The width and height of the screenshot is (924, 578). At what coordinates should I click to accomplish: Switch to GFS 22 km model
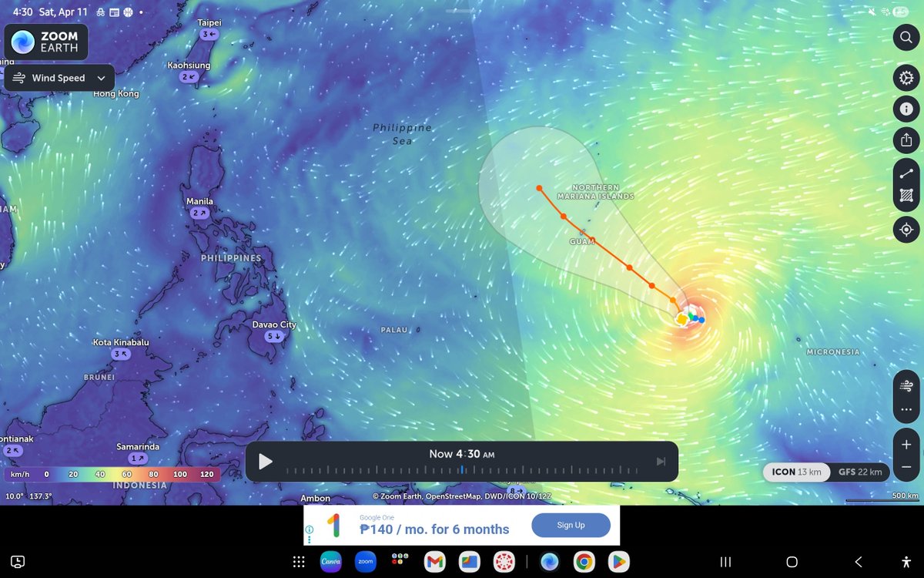click(x=860, y=472)
